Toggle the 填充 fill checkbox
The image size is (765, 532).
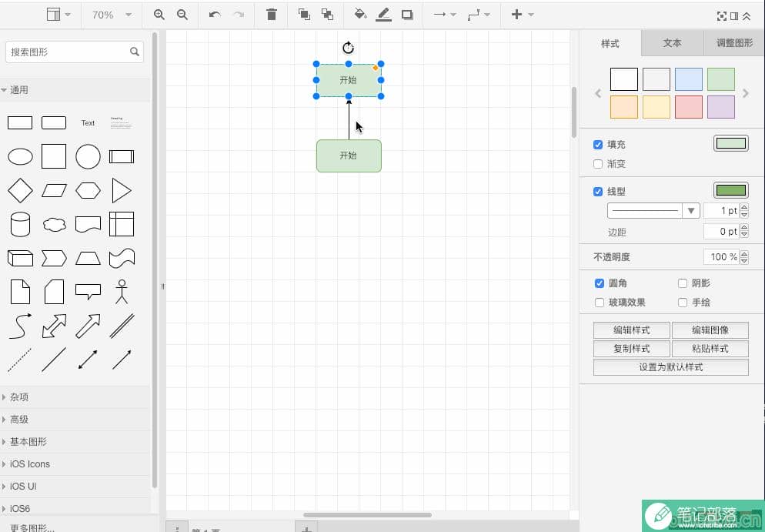(x=598, y=145)
